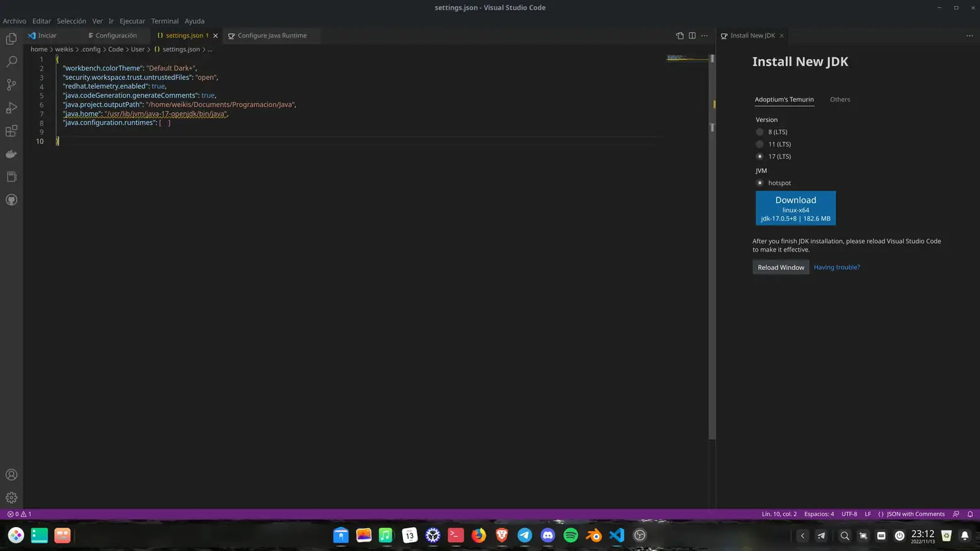Open the Ver menu
Viewport: 980px width, 551px height.
(x=97, y=21)
